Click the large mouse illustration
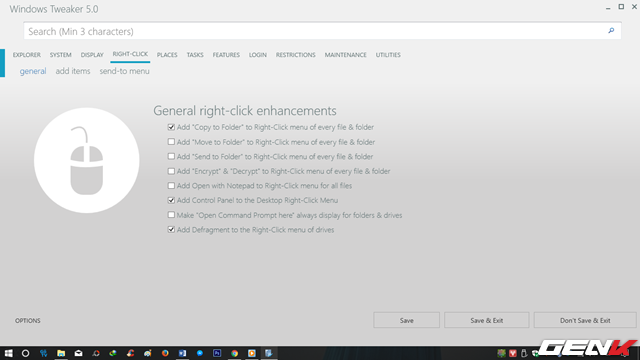The height and width of the screenshot is (360, 640). coord(87,160)
